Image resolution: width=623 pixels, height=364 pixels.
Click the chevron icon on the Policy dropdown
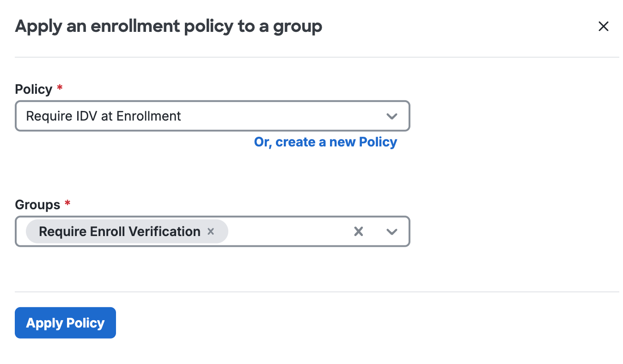(392, 116)
